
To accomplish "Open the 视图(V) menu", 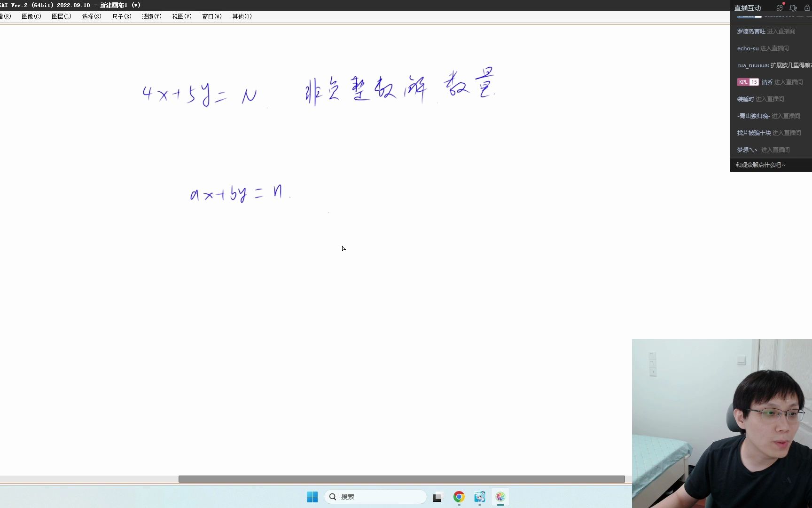I will coord(181,16).
